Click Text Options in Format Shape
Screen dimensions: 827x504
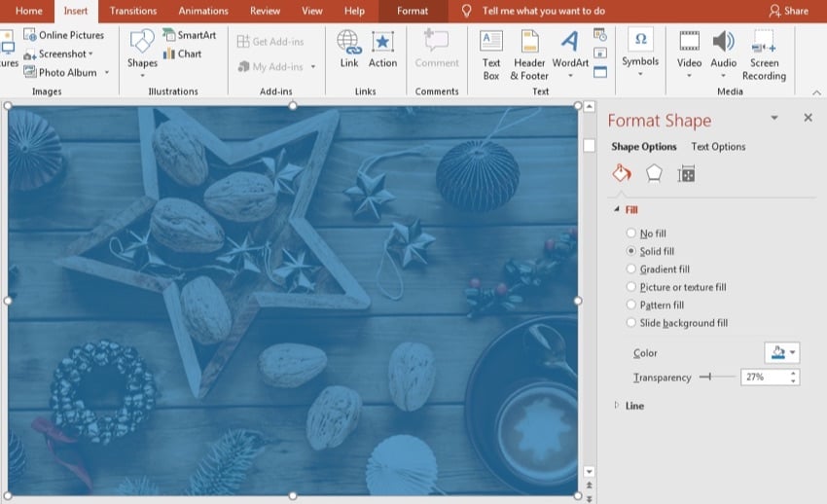tap(718, 147)
